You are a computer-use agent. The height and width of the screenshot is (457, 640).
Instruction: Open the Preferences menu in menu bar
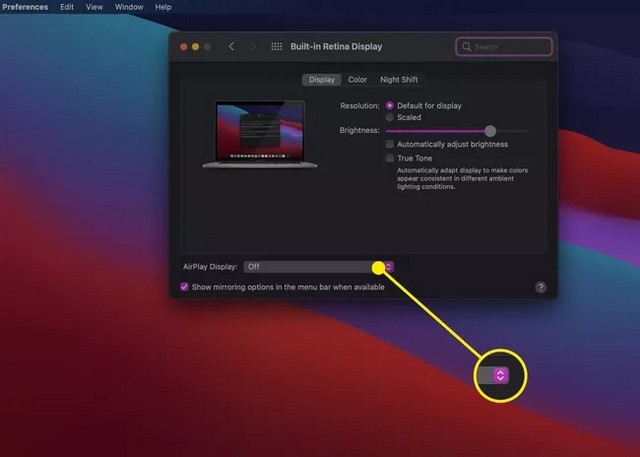(24, 7)
